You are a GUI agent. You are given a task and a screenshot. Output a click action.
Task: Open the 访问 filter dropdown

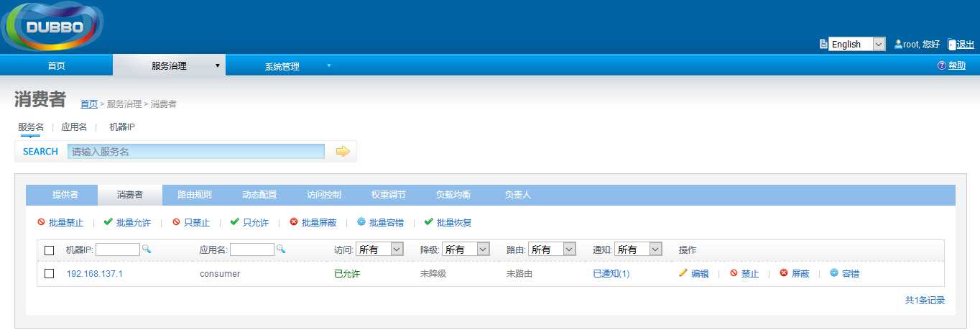click(x=380, y=249)
